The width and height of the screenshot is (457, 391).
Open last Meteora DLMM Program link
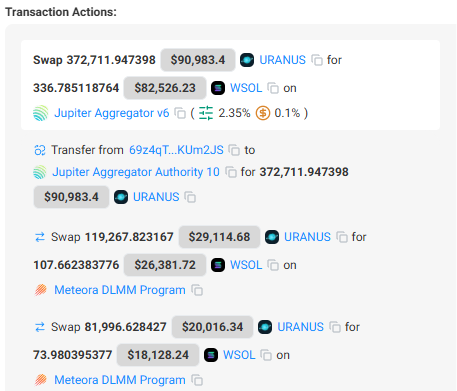click(120, 380)
